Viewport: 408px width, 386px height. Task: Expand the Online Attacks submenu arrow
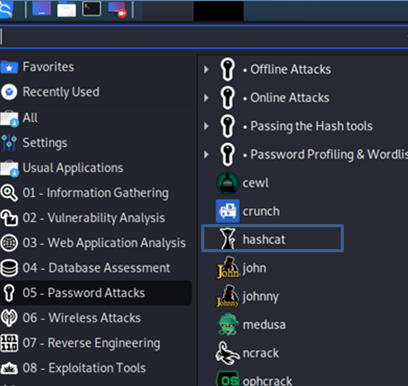click(206, 98)
